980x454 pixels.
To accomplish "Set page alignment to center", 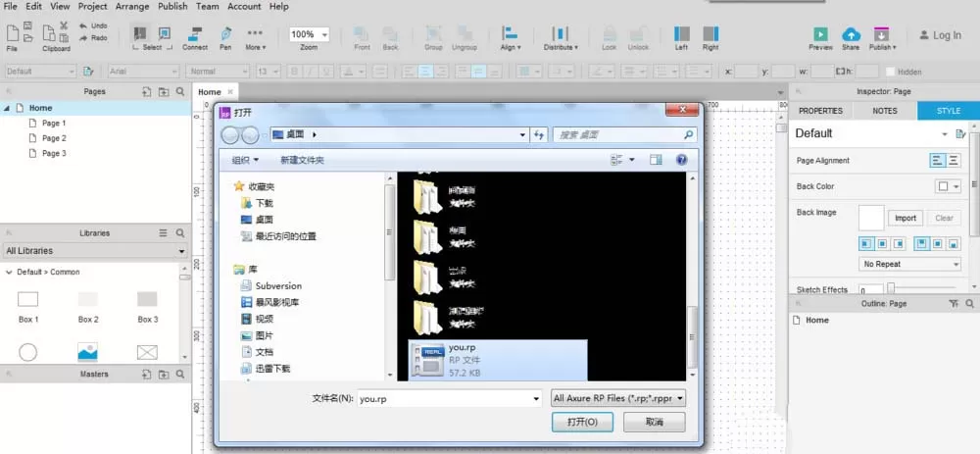I will [954, 161].
